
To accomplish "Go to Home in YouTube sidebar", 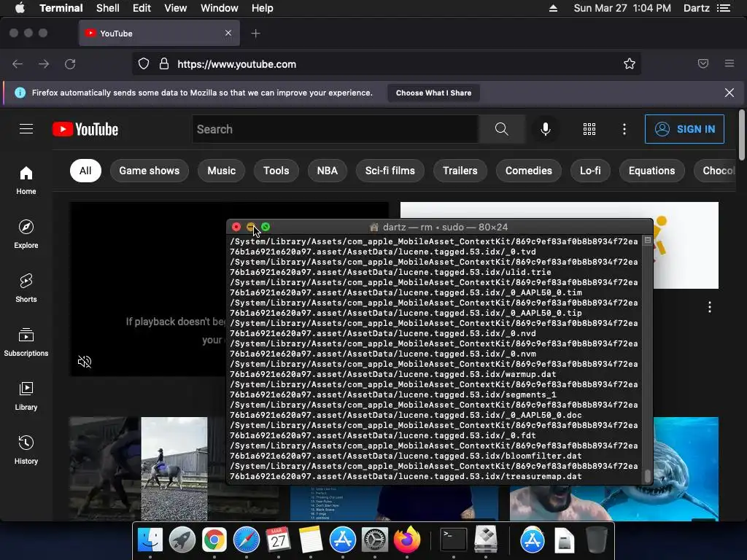I will [26, 181].
